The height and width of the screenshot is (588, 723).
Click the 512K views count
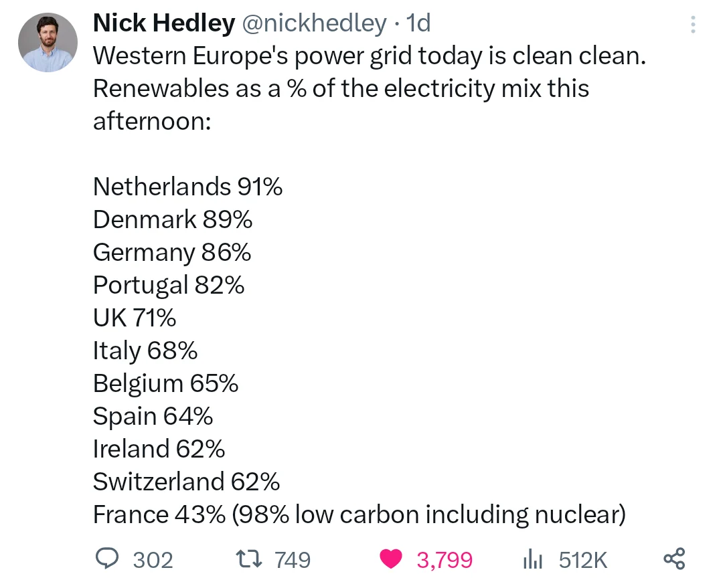click(x=582, y=559)
